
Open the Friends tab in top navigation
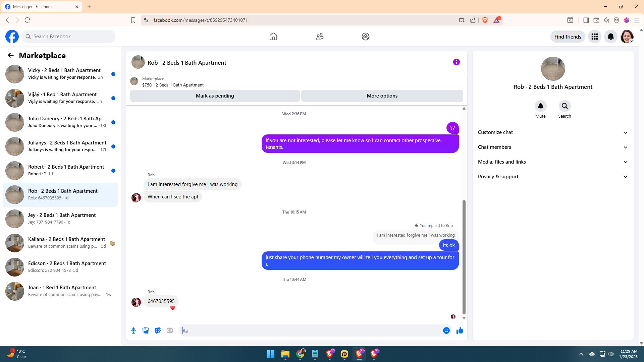pos(319,37)
